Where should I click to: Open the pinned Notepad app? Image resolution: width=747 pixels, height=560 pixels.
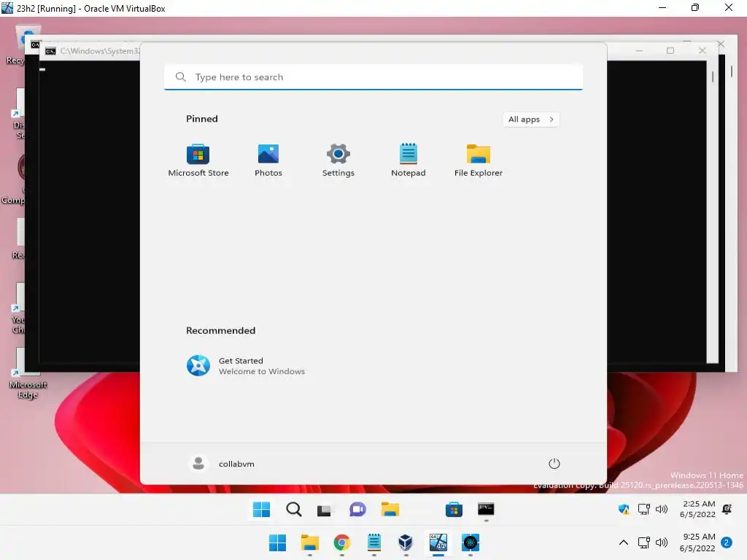click(x=409, y=160)
